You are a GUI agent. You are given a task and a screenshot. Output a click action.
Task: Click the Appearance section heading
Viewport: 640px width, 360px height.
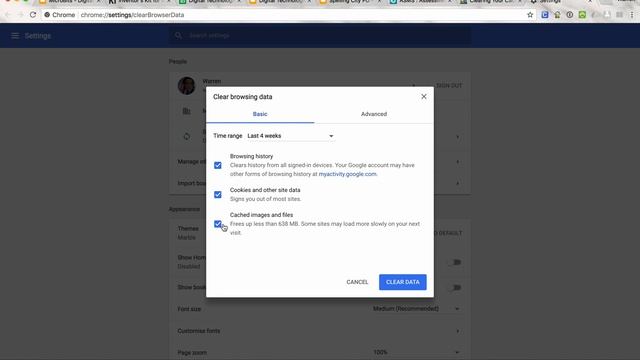[x=184, y=209]
